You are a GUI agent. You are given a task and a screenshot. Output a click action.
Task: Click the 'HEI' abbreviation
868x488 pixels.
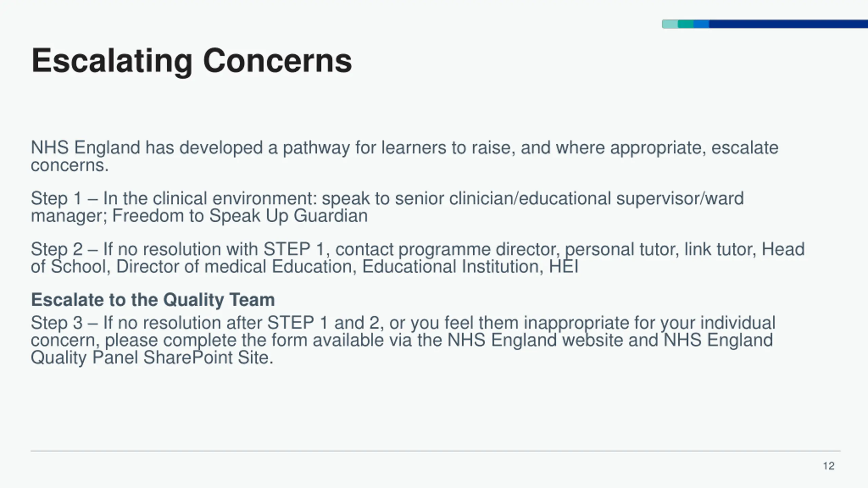point(564,267)
